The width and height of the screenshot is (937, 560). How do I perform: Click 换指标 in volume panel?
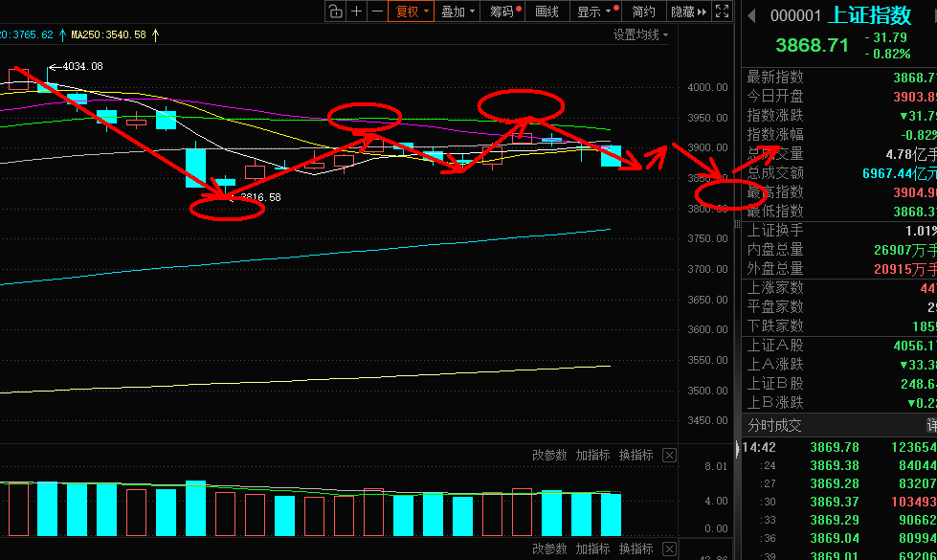636,456
